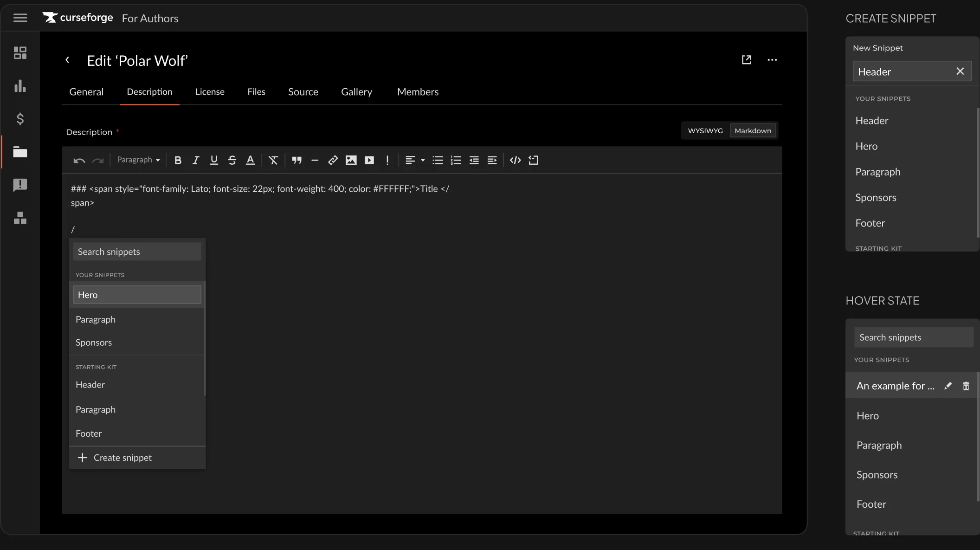
Task: Open the feedback alert bubble icon
Action: pyautogui.click(x=20, y=185)
